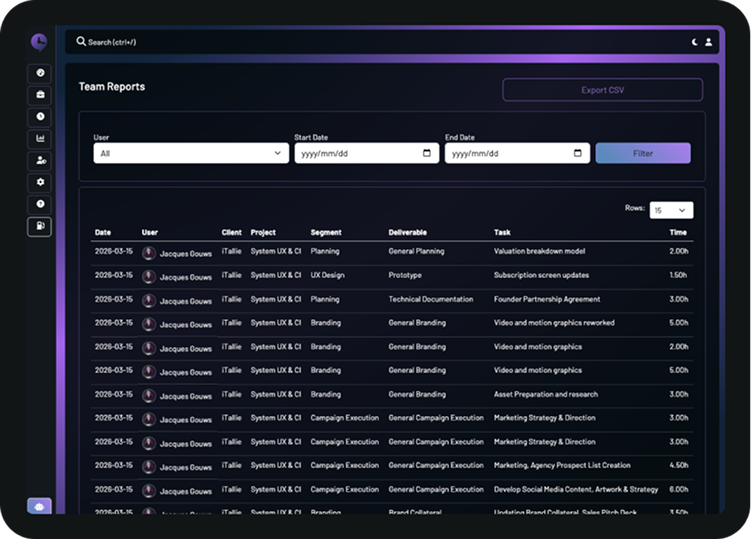Screen dimensions: 751x540
Task: Click the user profile icon at top right
Action: click(709, 42)
